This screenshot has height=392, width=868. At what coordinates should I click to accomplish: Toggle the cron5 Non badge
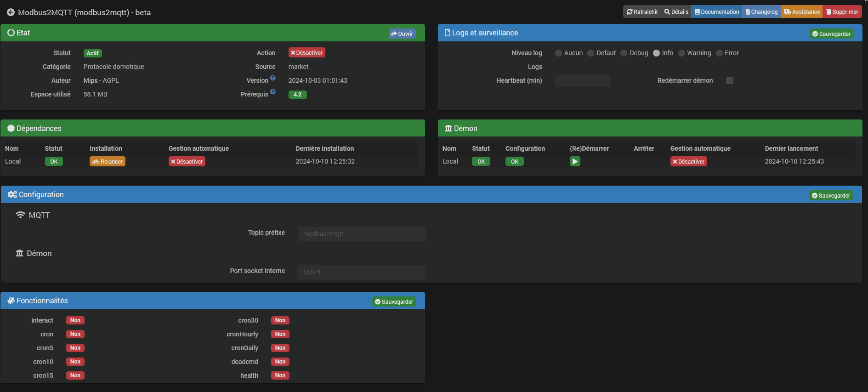(x=75, y=348)
